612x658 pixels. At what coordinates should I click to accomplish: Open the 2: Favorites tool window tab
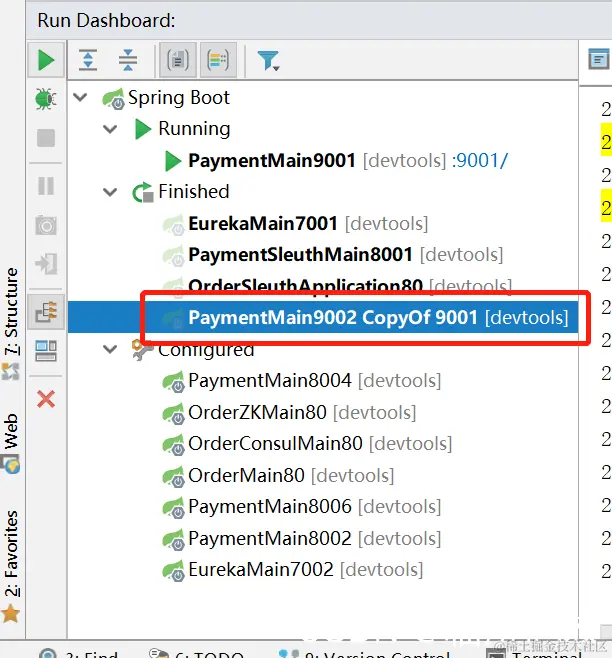pyautogui.click(x=11, y=553)
